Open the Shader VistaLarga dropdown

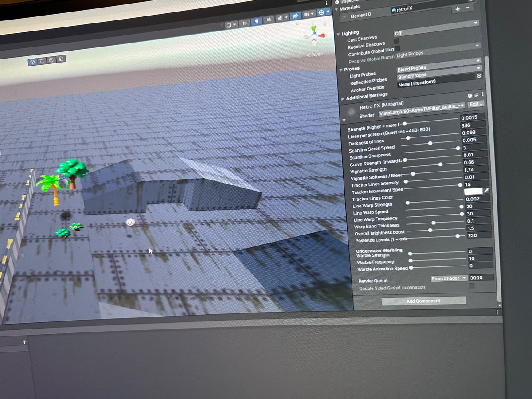tap(422, 109)
